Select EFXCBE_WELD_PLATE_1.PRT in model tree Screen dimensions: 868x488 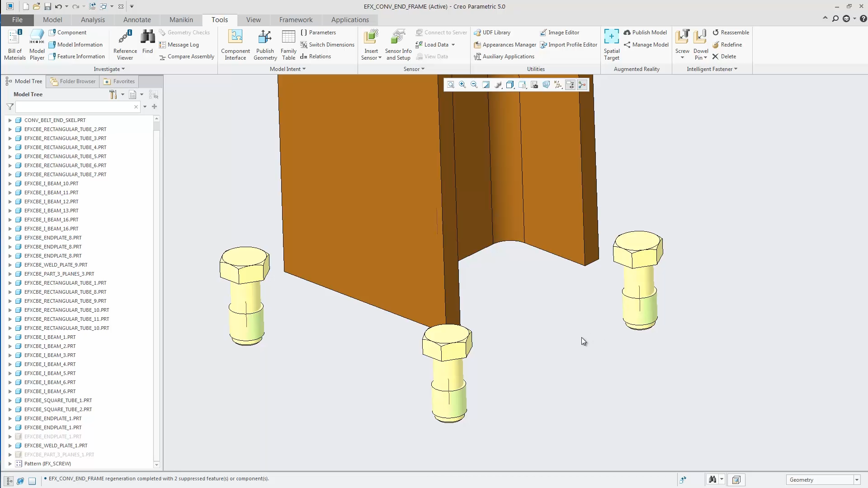[x=56, y=446]
